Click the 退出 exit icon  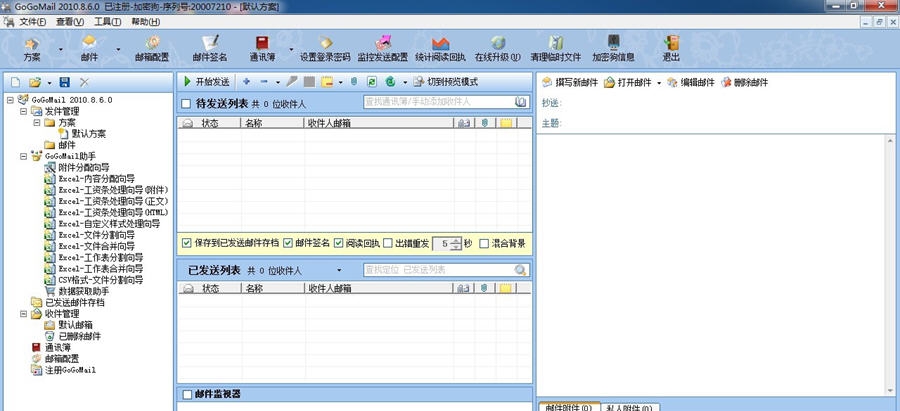click(x=671, y=48)
